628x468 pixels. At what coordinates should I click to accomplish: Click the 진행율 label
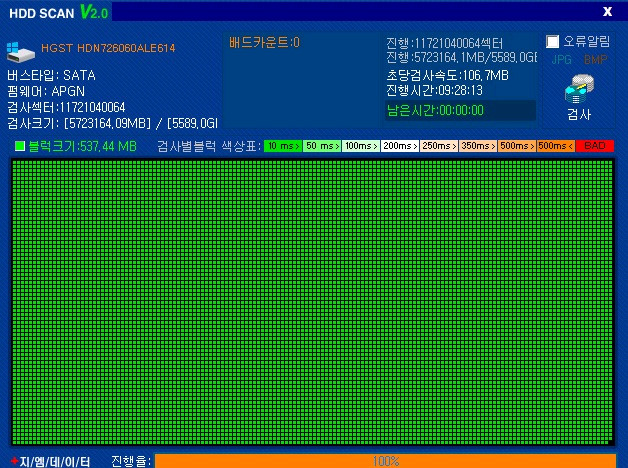[x=131, y=462]
